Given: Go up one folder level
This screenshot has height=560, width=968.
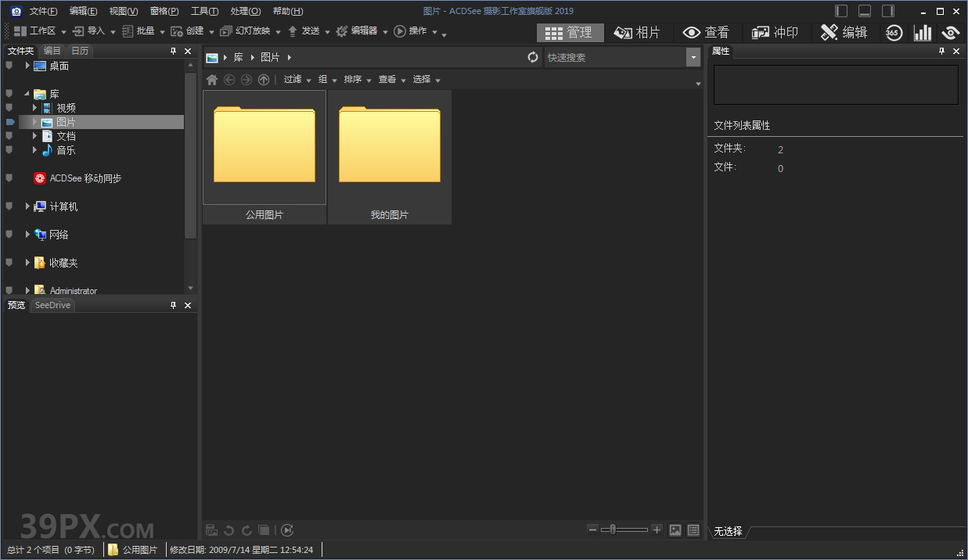Looking at the screenshot, I should (264, 80).
